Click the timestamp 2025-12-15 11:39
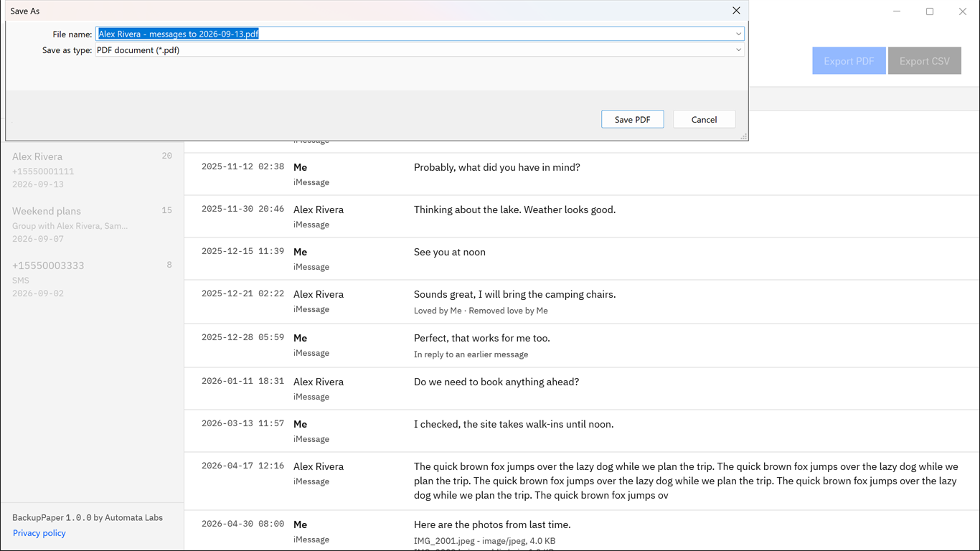980x551 pixels. click(242, 251)
